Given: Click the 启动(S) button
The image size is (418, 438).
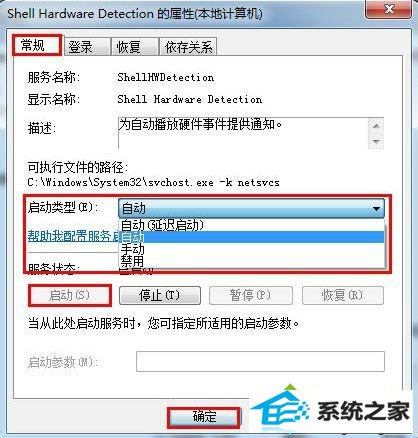Looking at the screenshot, I should tap(70, 295).
